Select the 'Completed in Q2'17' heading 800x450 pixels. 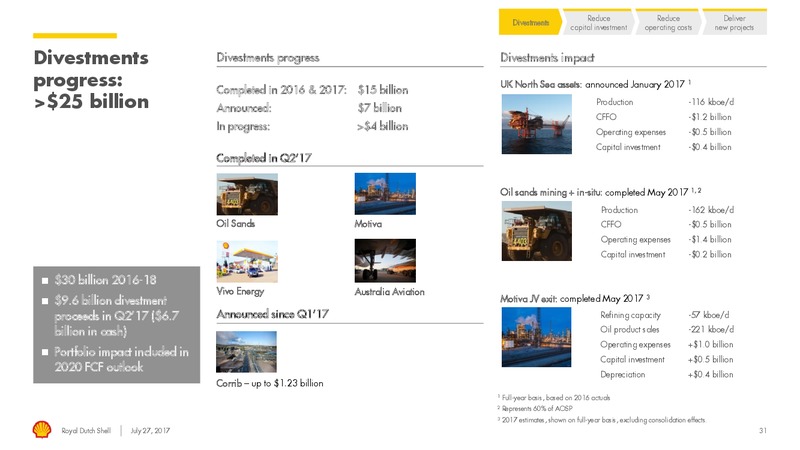[x=264, y=158]
